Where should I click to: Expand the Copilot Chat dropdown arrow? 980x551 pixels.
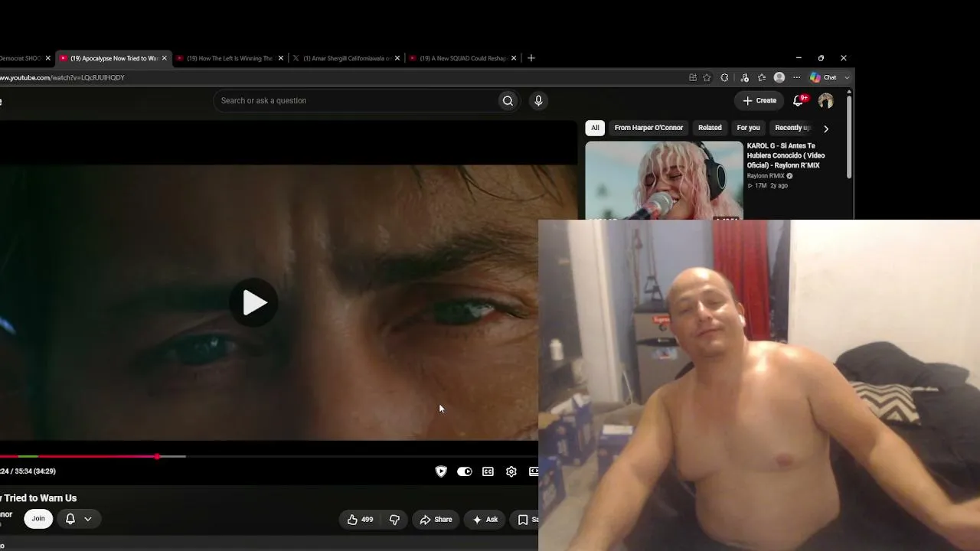click(x=847, y=77)
